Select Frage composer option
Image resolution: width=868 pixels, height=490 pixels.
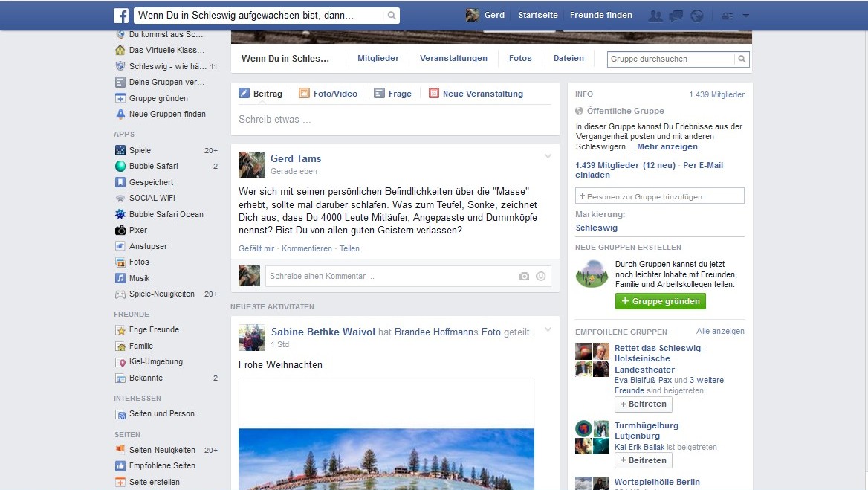coord(392,94)
